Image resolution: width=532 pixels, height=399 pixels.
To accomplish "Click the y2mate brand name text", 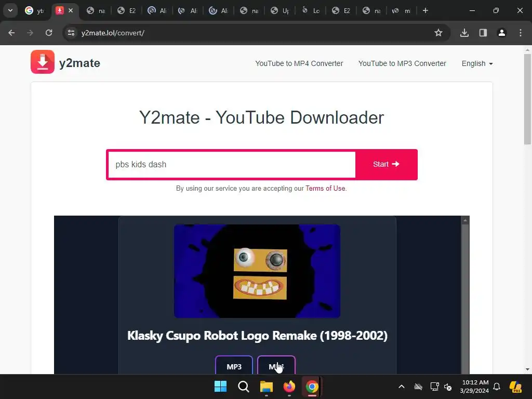I will 79,63.
